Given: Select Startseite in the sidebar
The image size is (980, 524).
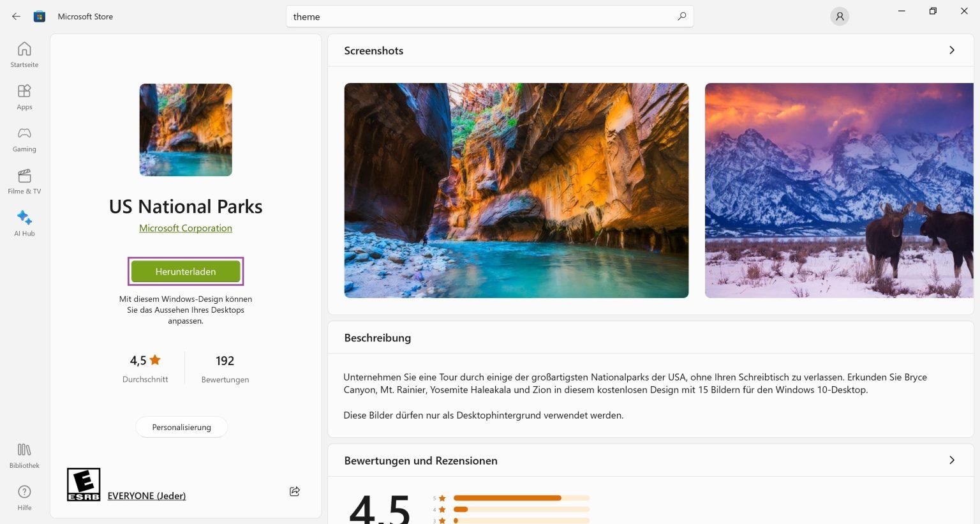Looking at the screenshot, I should pyautogui.click(x=24, y=54).
